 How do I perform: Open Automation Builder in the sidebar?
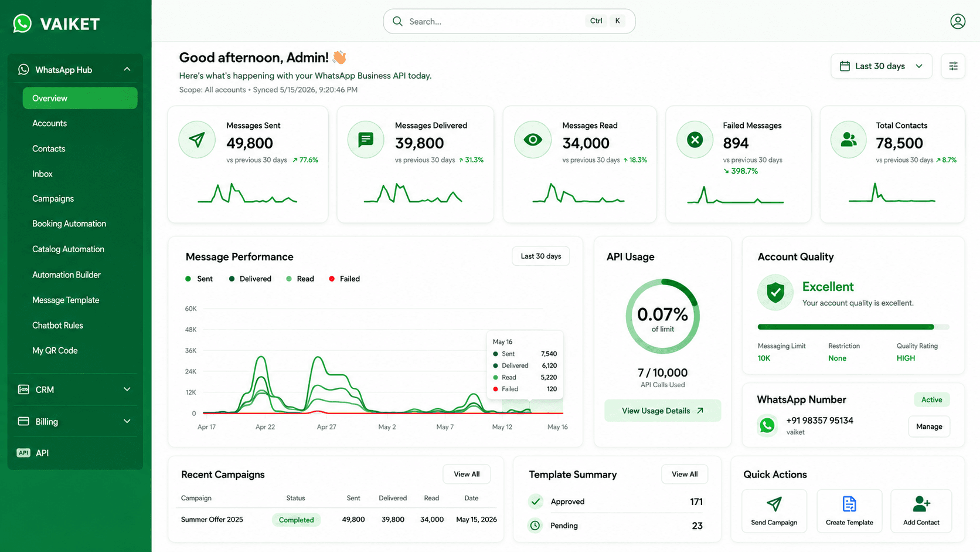click(x=66, y=275)
